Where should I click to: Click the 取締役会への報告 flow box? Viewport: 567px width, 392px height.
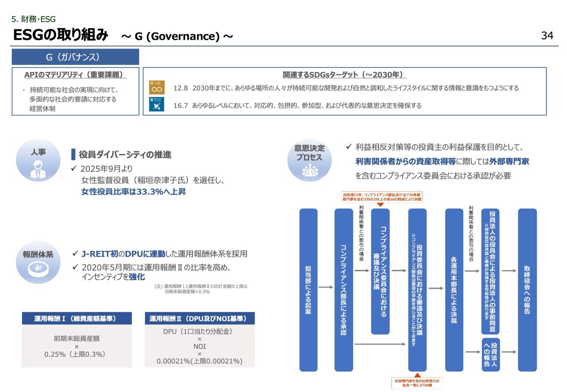[x=527, y=290]
